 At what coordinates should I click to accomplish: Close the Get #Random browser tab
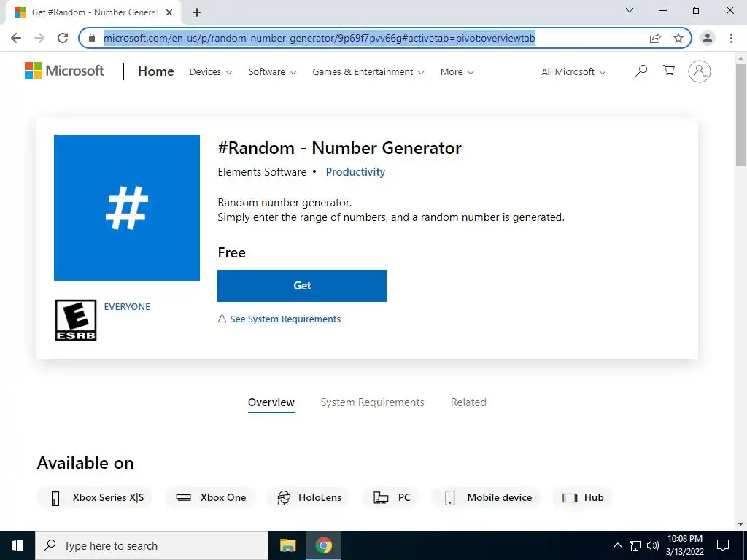tap(169, 12)
